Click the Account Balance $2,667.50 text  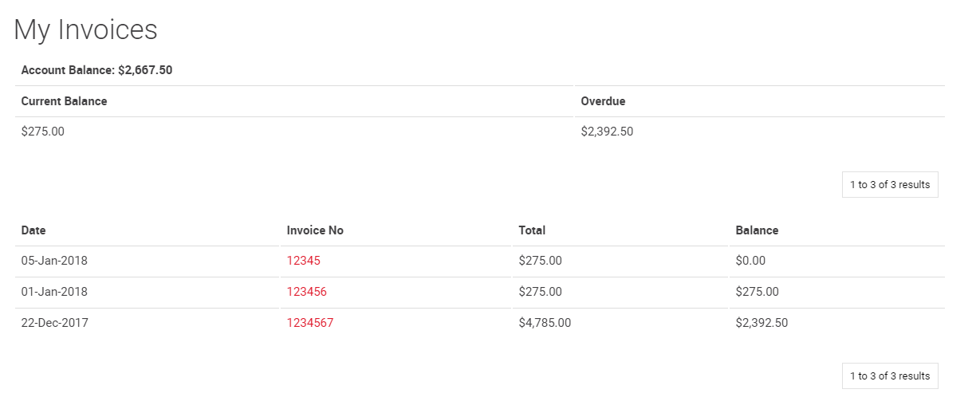96,70
